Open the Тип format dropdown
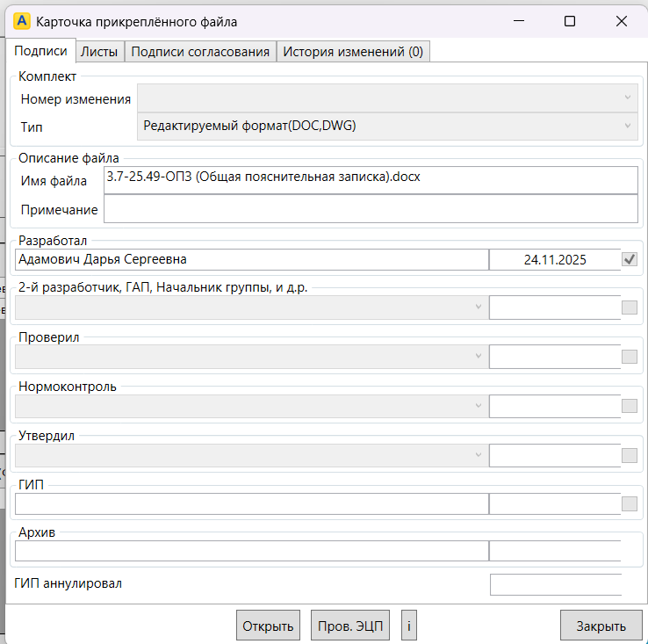This screenshot has width=648, height=644. [387, 127]
